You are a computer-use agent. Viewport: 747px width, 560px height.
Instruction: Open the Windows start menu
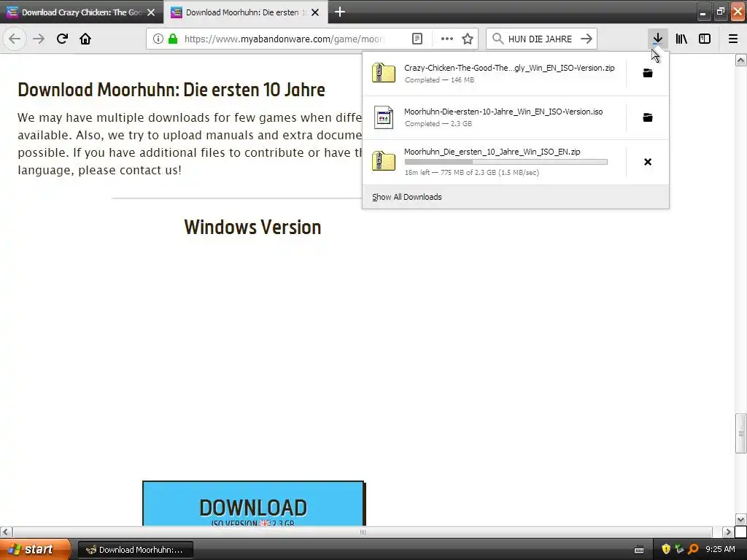tap(35, 549)
